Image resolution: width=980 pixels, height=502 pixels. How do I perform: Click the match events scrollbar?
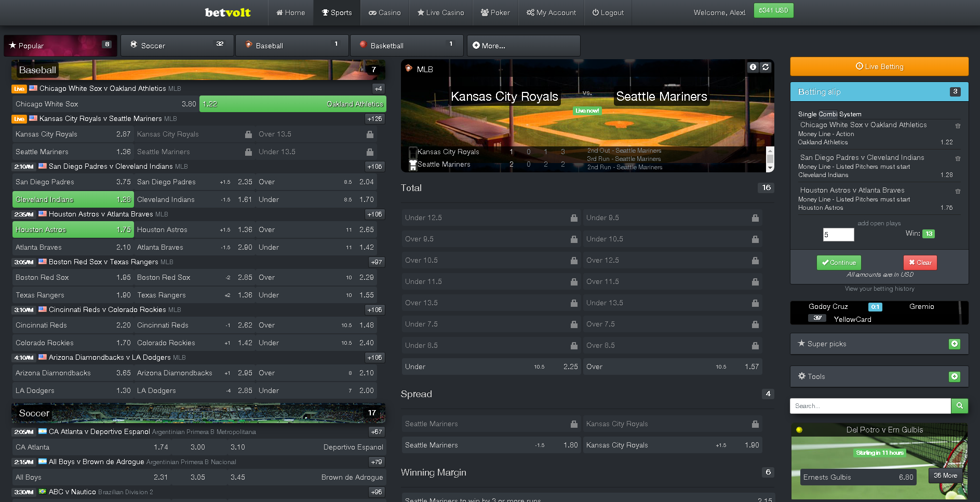tap(770, 159)
